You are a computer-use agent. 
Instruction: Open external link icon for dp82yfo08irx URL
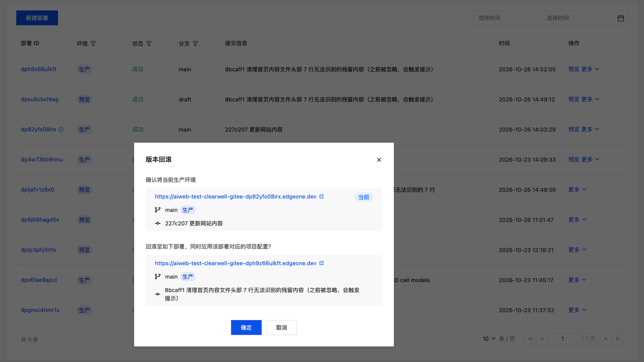[322, 197]
